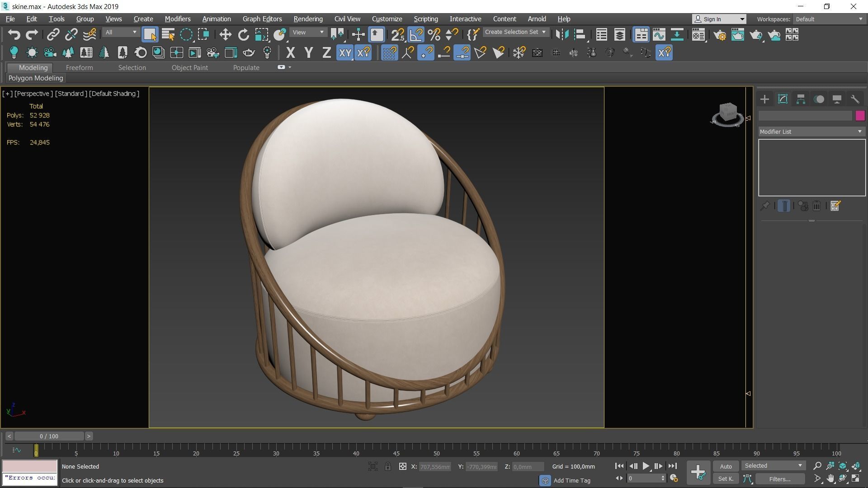Open the Material Editor icon
This screenshot has width=868, height=488.
(698, 35)
